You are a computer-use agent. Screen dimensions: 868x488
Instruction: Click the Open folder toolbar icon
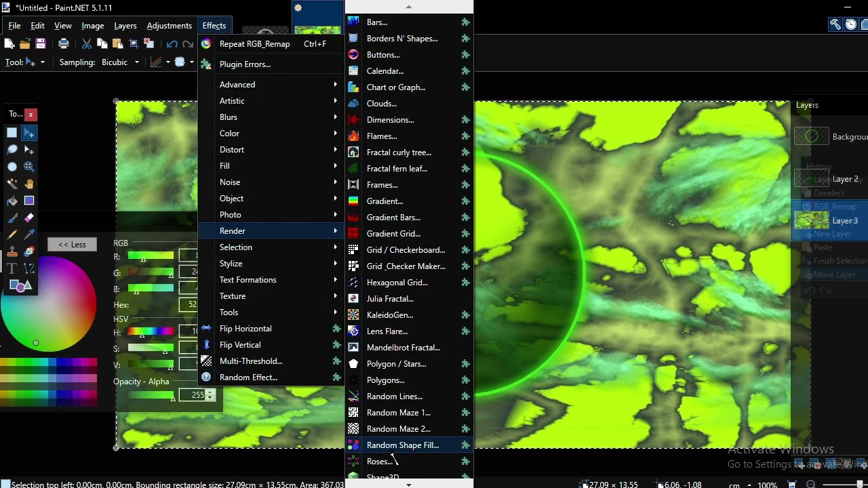click(x=24, y=44)
